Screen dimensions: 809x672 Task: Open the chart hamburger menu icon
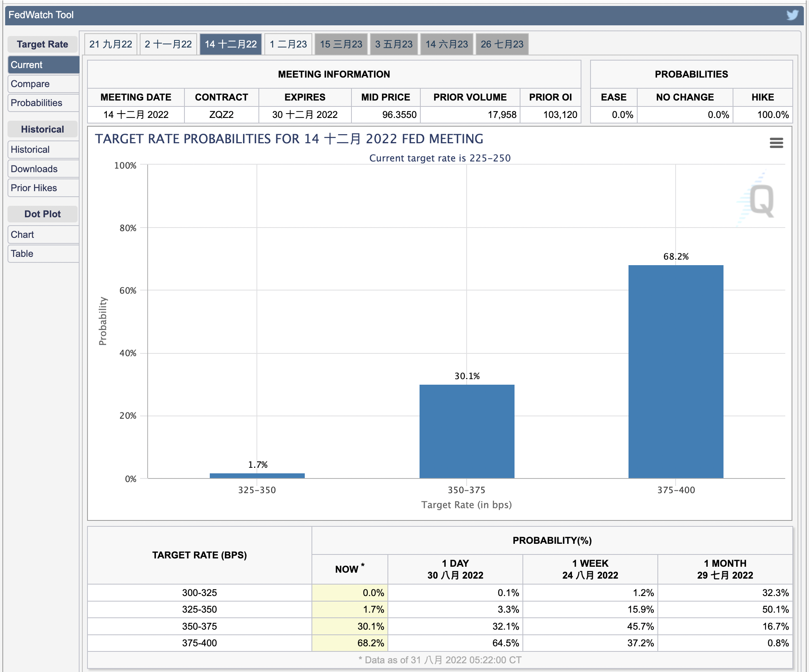(x=776, y=143)
